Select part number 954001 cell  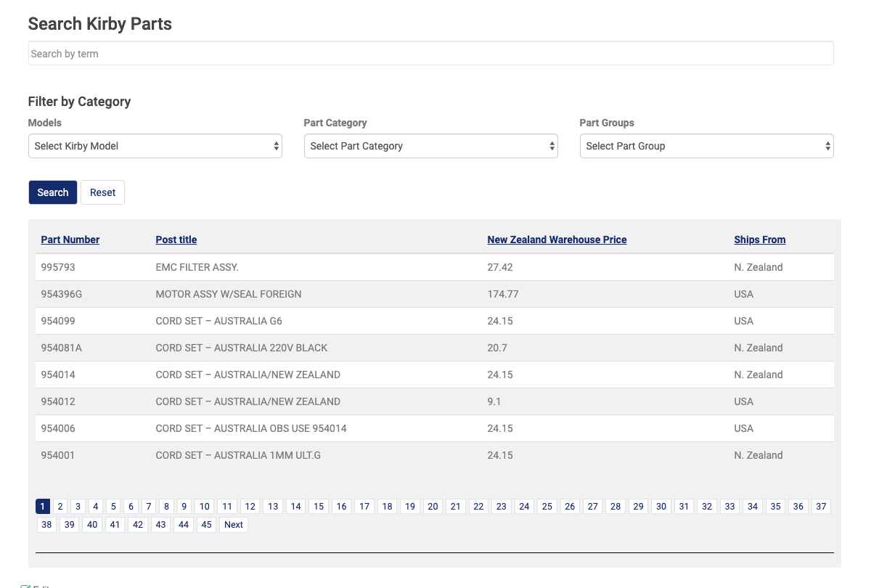(x=58, y=455)
